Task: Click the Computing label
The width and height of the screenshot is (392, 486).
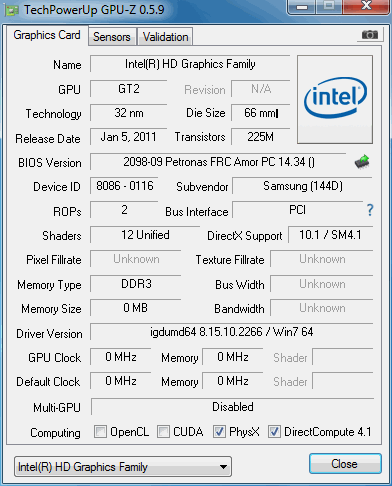Action: [x=55, y=433]
